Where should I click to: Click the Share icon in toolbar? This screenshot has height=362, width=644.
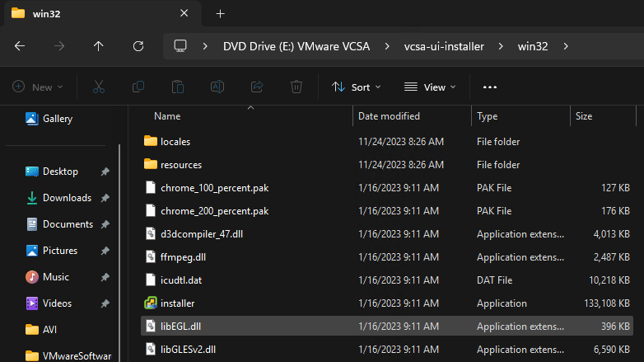[x=257, y=87]
